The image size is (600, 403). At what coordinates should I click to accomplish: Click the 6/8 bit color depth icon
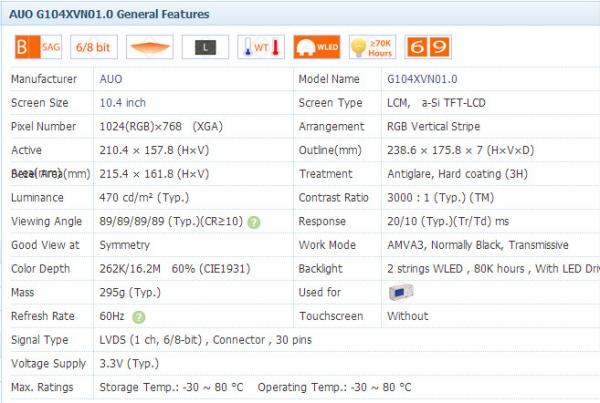tap(94, 47)
